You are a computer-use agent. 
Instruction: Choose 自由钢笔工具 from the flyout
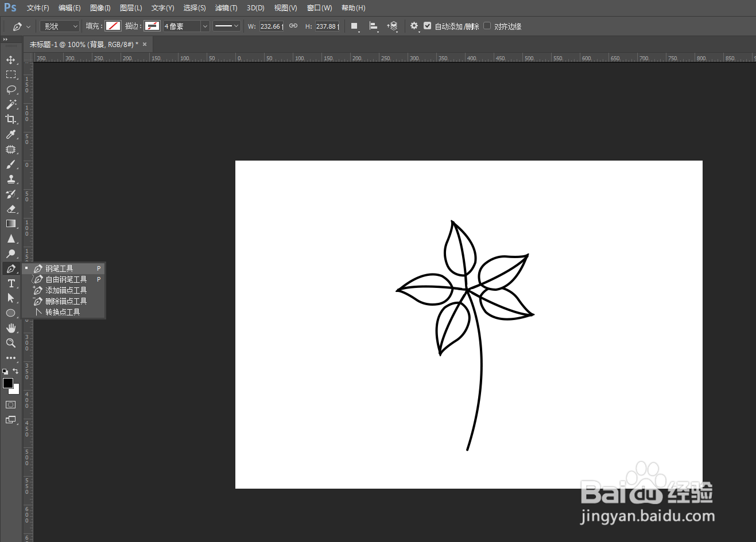(64, 279)
